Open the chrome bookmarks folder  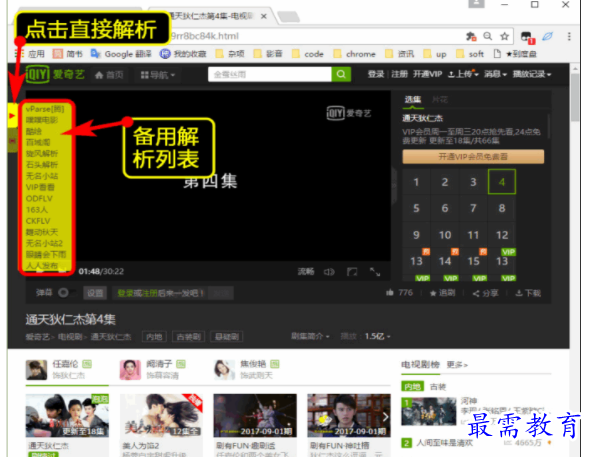[354, 54]
